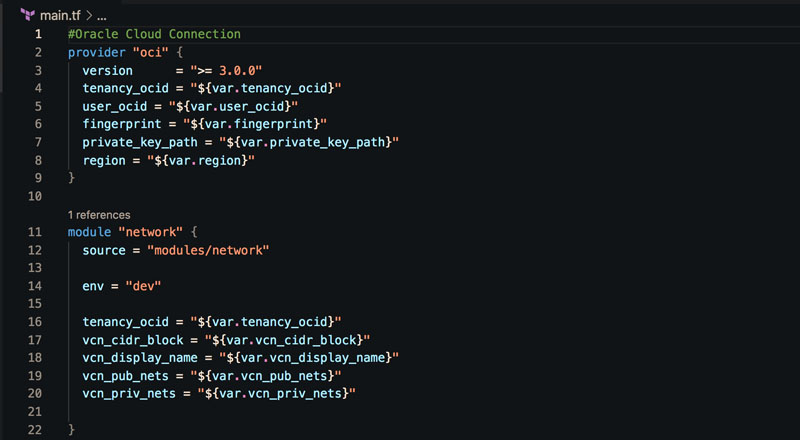Place cursor on the Oracle Cloud Connection comment
This screenshot has width=800, height=440.
coord(154,34)
